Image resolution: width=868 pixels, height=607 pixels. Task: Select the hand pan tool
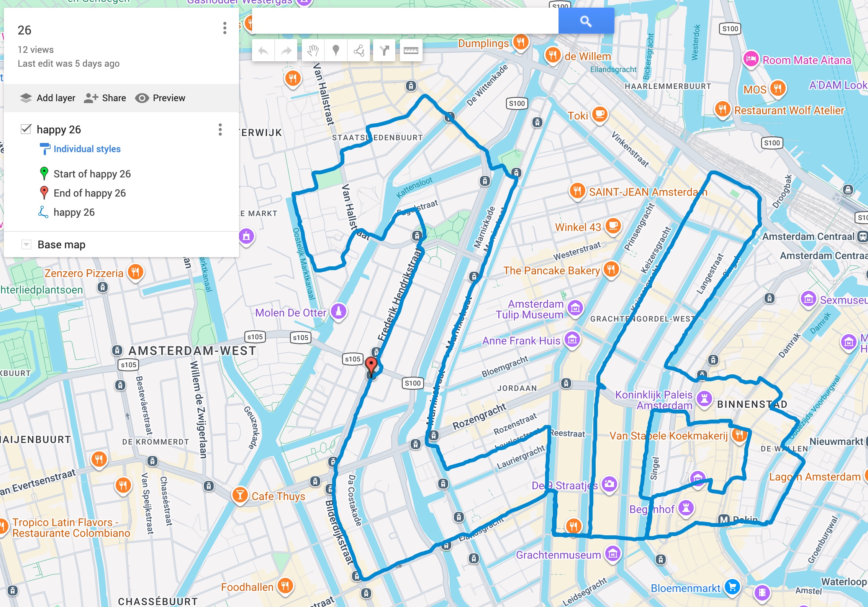tap(313, 50)
